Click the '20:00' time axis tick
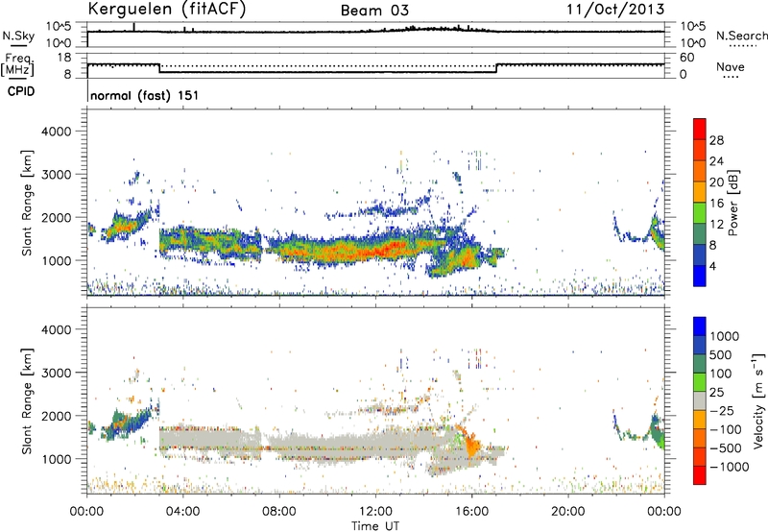Screen dimensions: 768x532 coord(568,512)
